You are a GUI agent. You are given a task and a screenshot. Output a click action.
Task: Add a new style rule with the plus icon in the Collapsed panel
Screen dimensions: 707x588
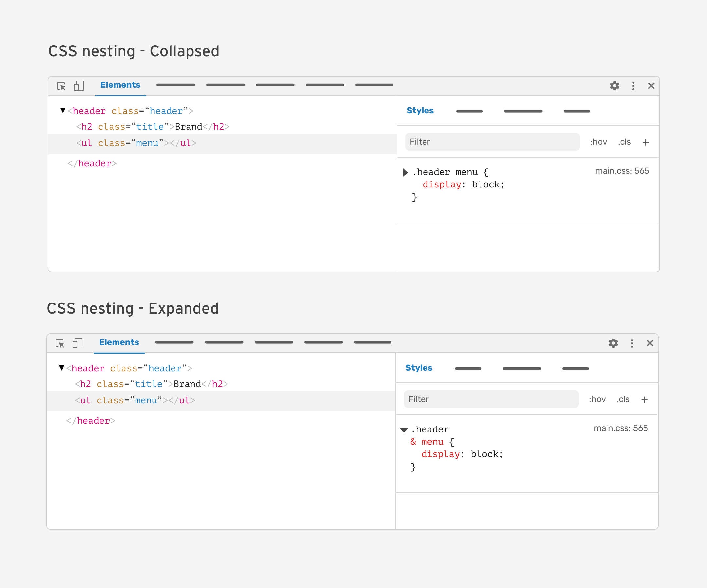(x=645, y=142)
